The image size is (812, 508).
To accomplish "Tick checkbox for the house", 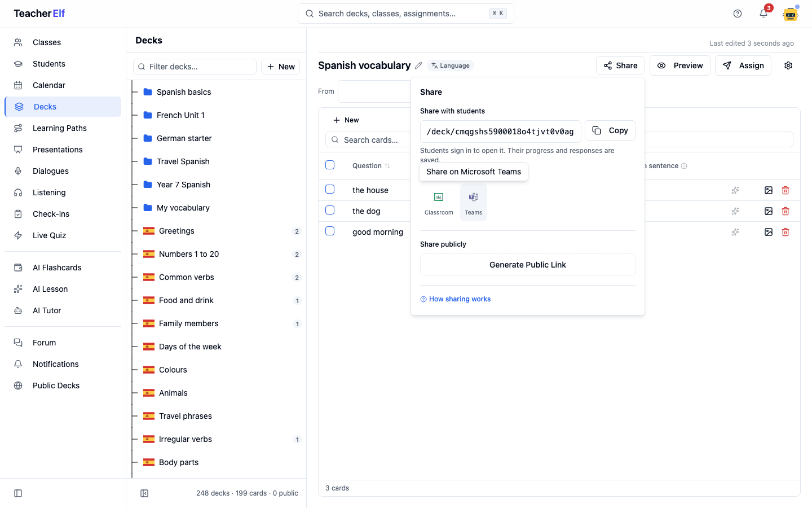I will [x=330, y=189].
